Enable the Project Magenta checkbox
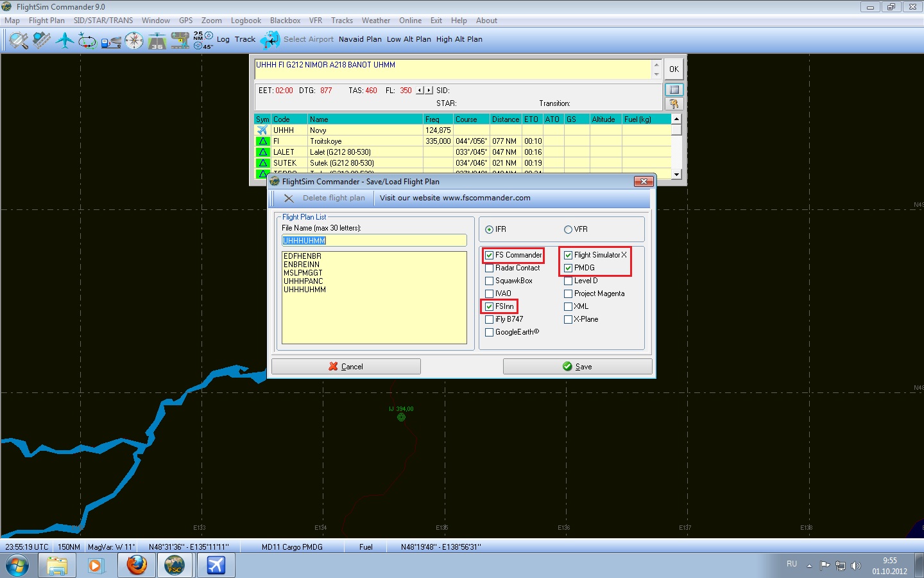Image resolution: width=924 pixels, height=578 pixels. [569, 293]
